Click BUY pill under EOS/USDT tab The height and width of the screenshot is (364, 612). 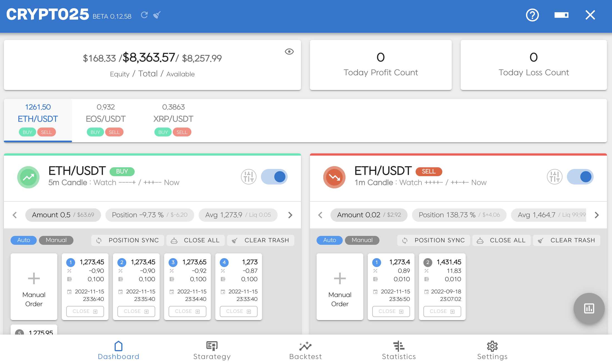tap(95, 132)
